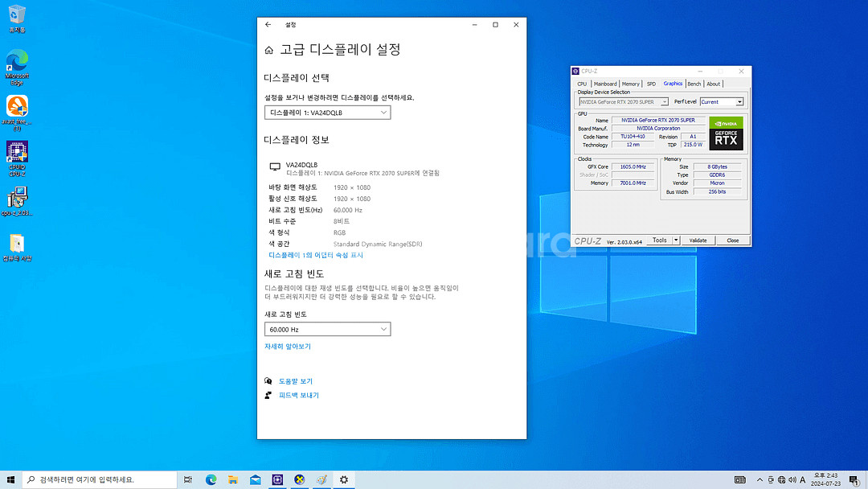Select the Graphics tab in CPU-Z

673,83
